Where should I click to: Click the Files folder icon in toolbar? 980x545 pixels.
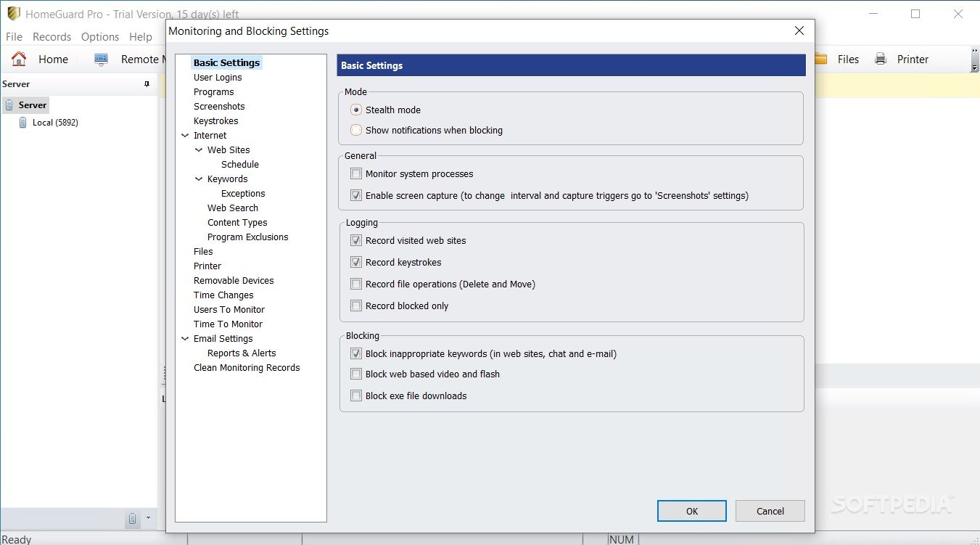click(822, 60)
